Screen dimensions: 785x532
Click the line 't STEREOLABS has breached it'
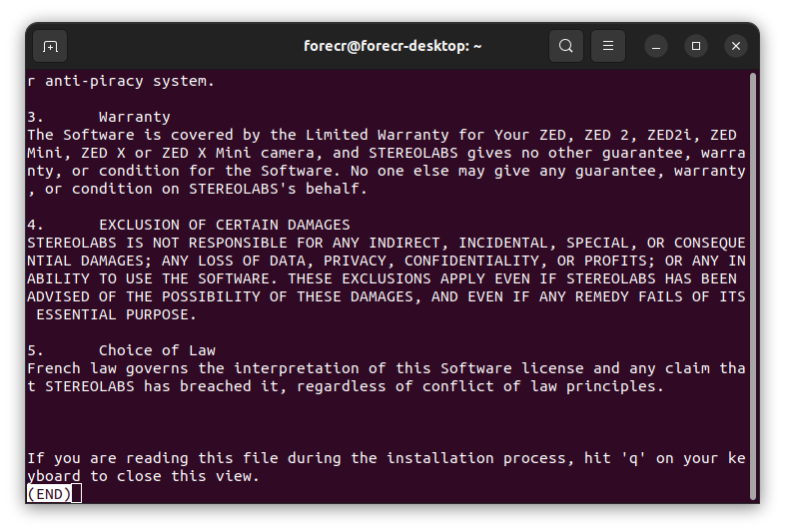click(346, 386)
